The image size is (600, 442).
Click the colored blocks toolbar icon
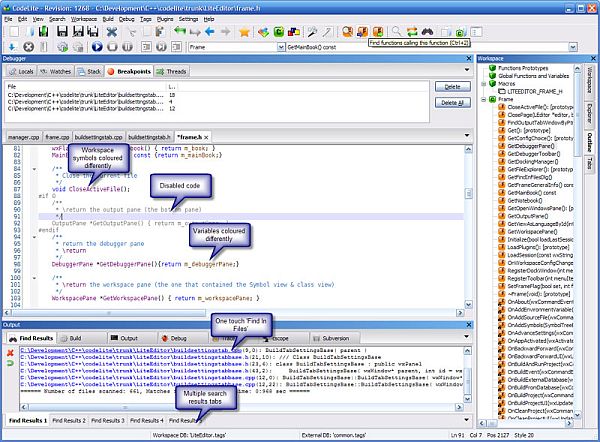[293, 32]
